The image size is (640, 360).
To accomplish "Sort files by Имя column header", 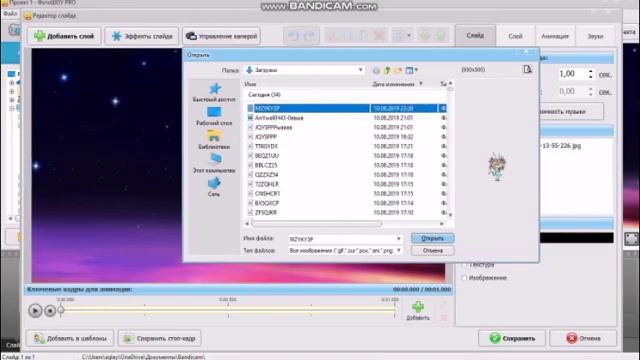I will 250,84.
